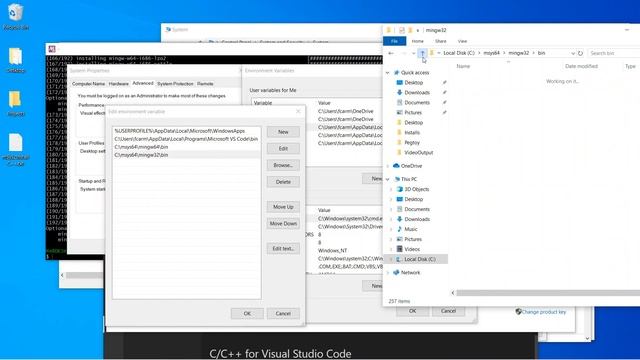The width and height of the screenshot is (640, 360).
Task: Open the Home ribbon tab
Action: (x=418, y=41)
